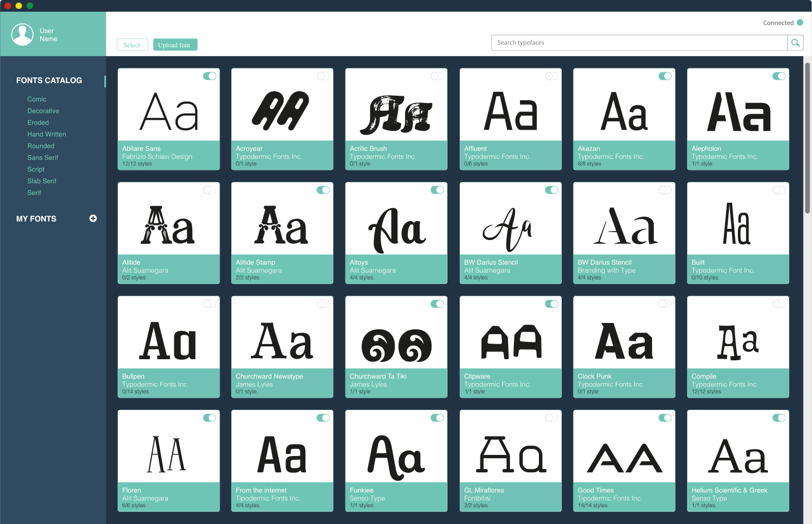Click the From the internet title
Viewport: 812px width, 524px height.
click(261, 490)
